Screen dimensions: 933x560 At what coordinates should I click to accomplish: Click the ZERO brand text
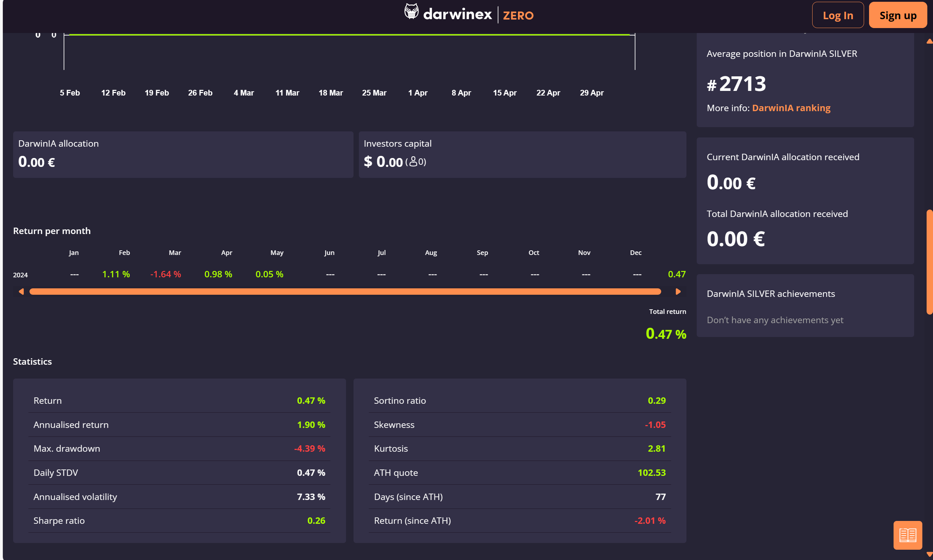point(518,16)
